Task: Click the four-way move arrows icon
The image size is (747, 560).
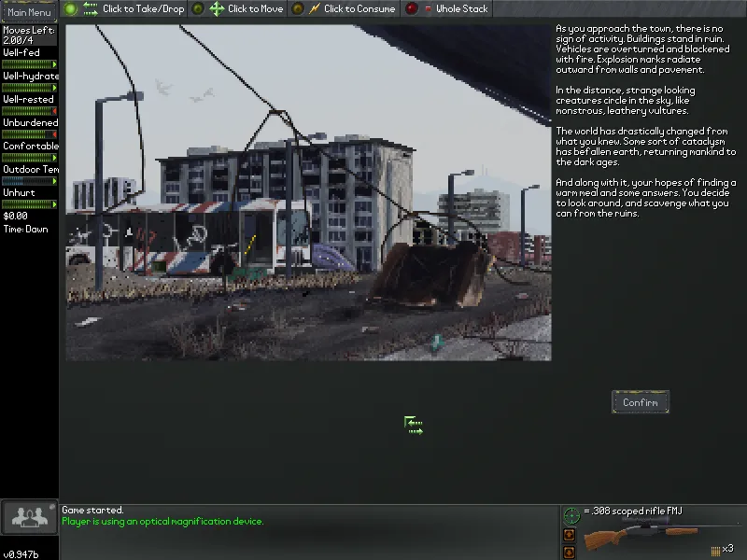Action: point(217,8)
